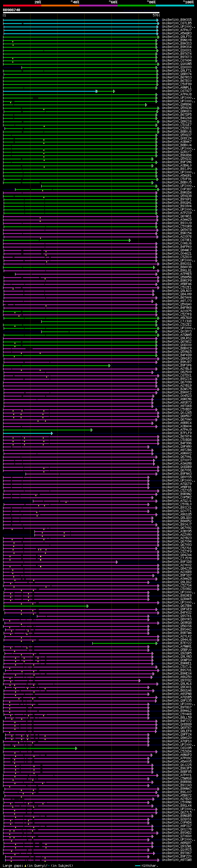197x868 pixels.
Task: Select the UniRef100_Q10MI5 label
Action: coord(177,850)
